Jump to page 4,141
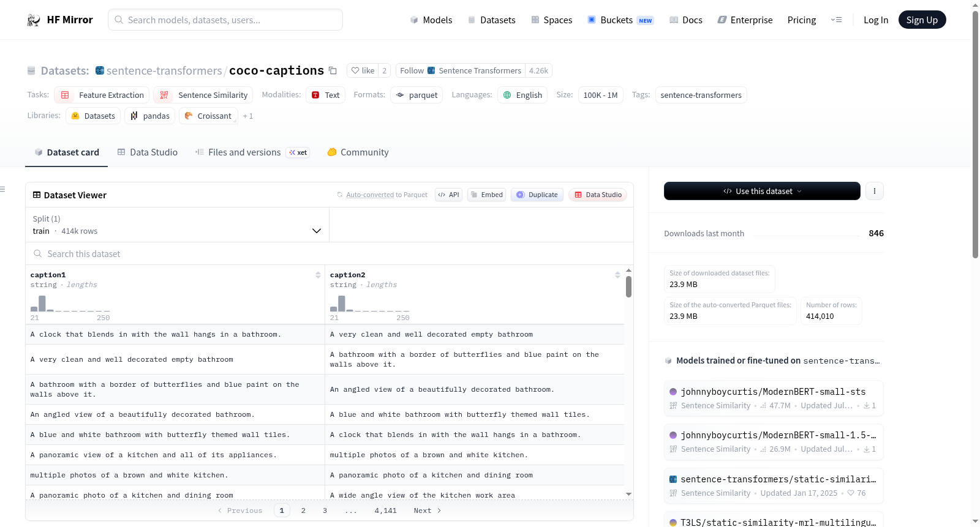 [x=386, y=510]
